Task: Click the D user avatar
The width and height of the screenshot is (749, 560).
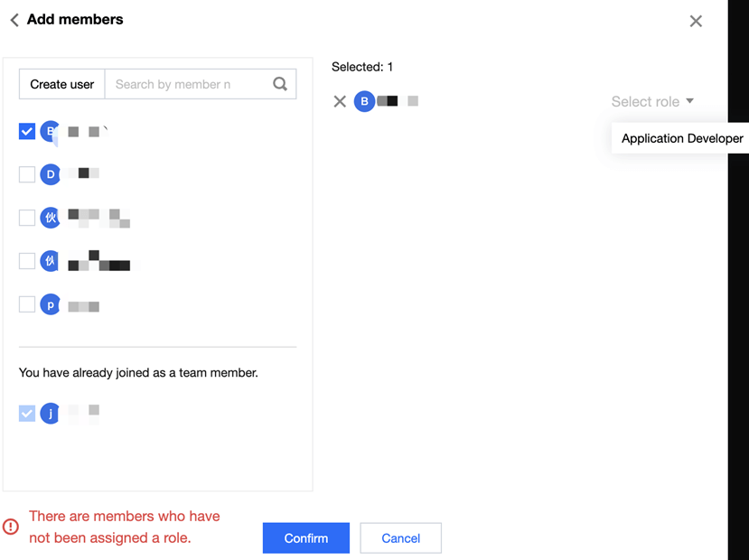Action: [x=51, y=173]
